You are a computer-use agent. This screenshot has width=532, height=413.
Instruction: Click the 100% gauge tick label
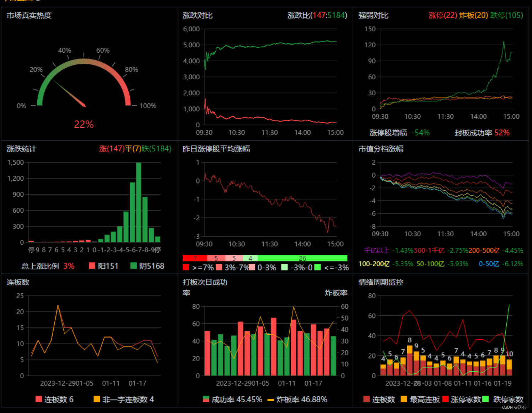pos(148,106)
